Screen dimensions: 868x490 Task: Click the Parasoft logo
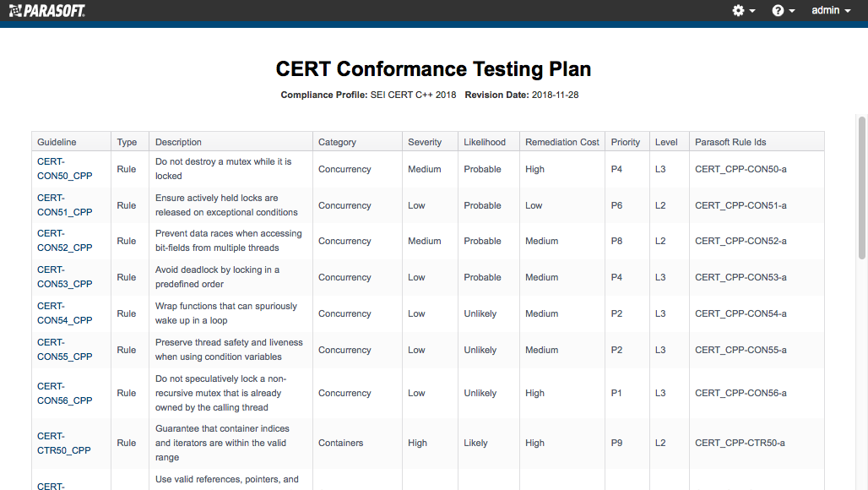click(47, 10)
